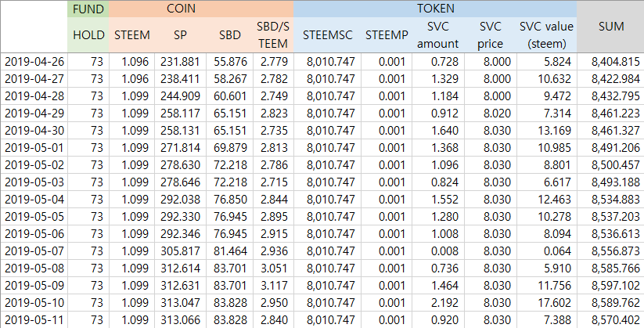Click the SVC amount column header
This screenshot has width=644, height=328.
pos(437,35)
